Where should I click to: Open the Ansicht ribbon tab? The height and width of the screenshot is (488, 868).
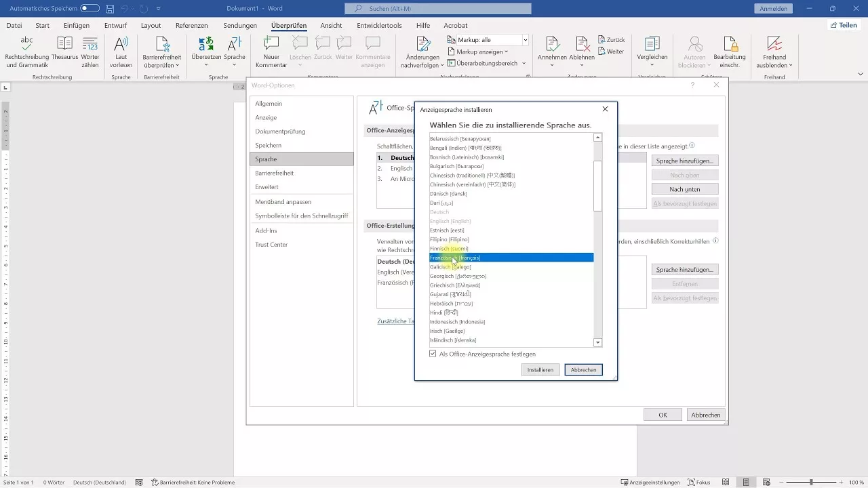tap(331, 26)
